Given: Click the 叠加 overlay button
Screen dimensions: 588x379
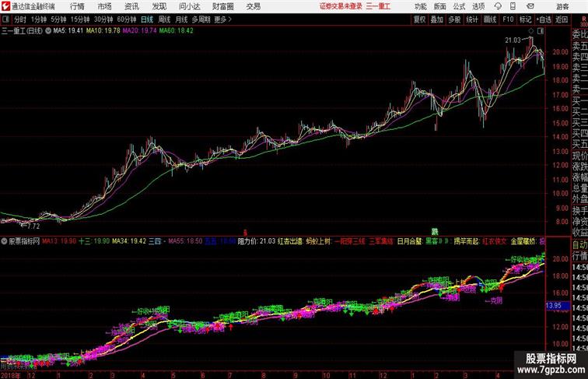Looking at the screenshot, I should [x=437, y=19].
